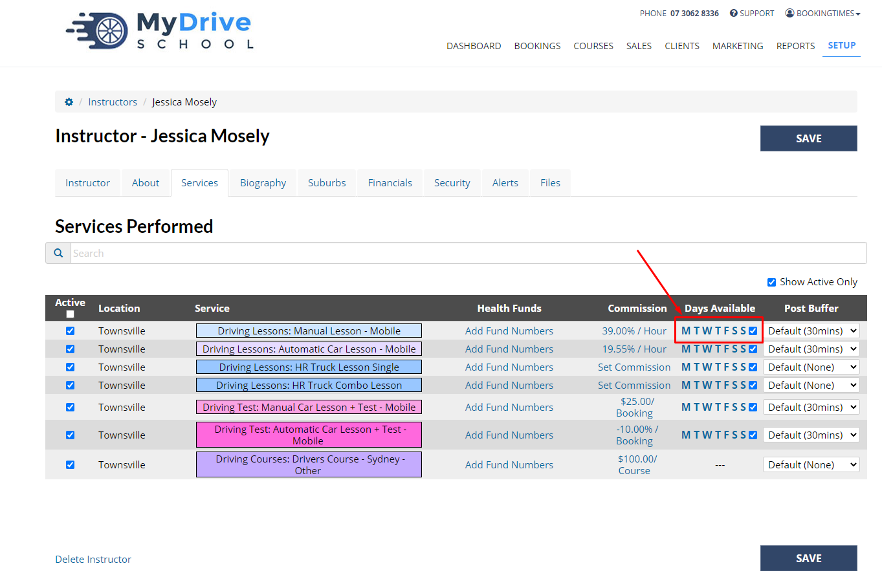Click the settings gear breadcrumb icon
The width and height of the screenshot is (882, 588).
[x=69, y=102]
